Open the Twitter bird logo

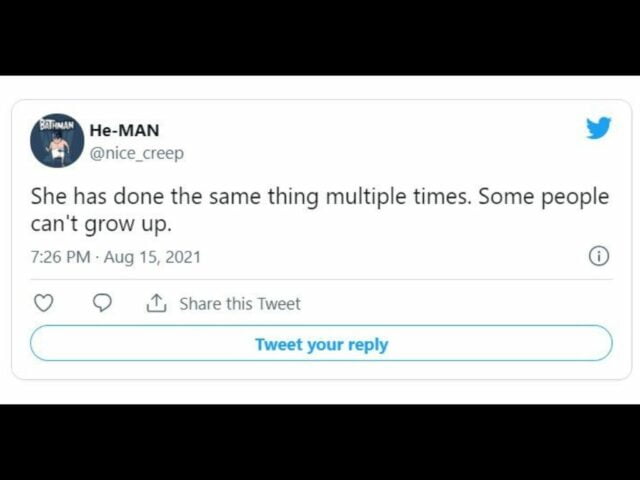pos(598,128)
